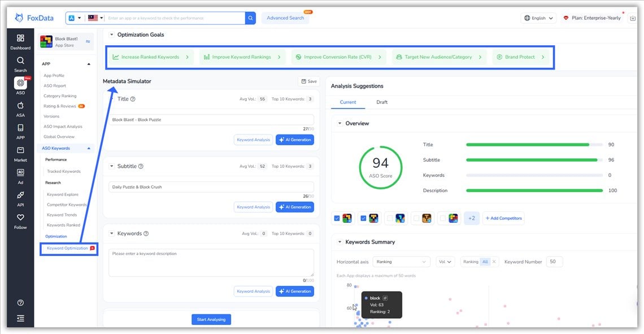Select Increase Ranked Keywords goal
Image resolution: width=644 pixels, height=334 pixels.
151,57
